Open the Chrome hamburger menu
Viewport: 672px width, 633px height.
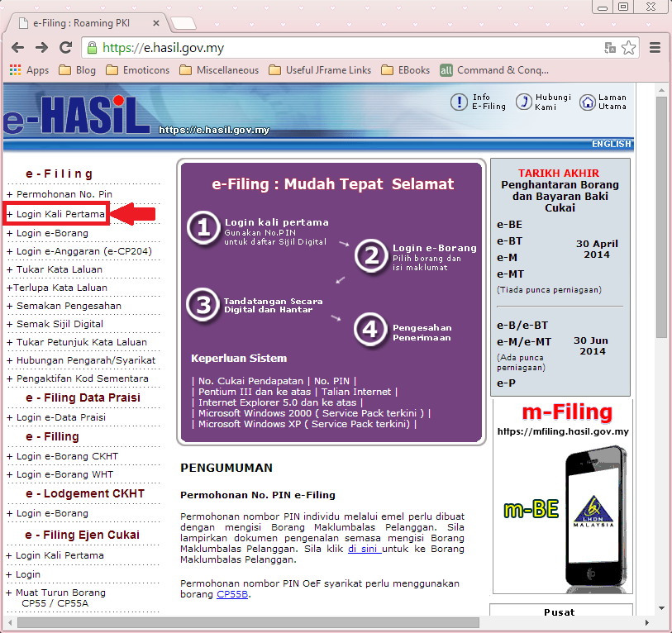coord(655,48)
